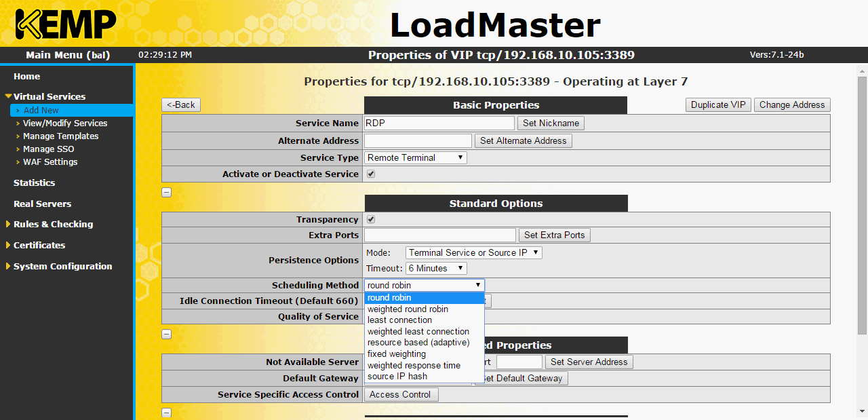Click the Basic Properties section header
The image size is (868, 420).
(496, 105)
